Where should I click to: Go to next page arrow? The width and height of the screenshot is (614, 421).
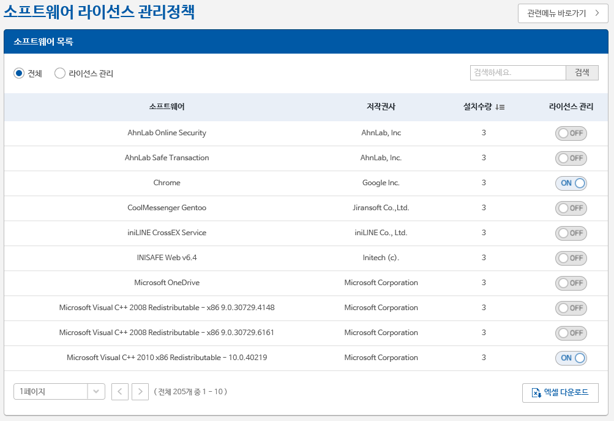coord(140,392)
